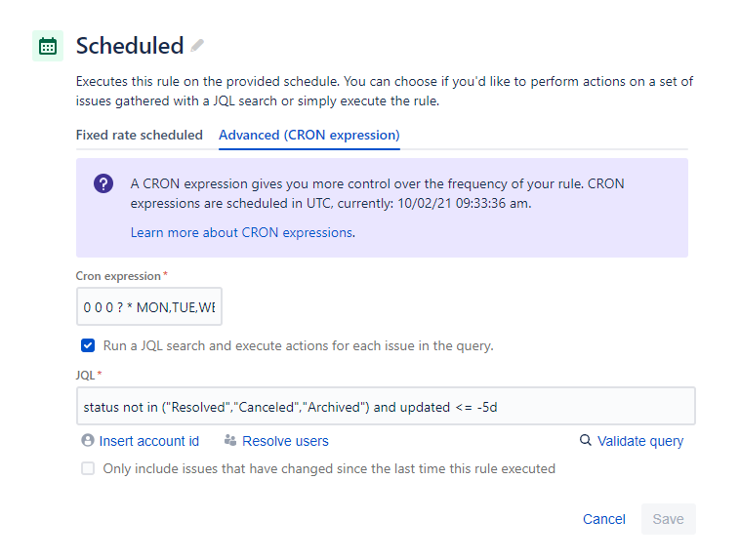Open Learn more about CRON expressions link
Screen dimensions: 740x560
click(x=242, y=232)
